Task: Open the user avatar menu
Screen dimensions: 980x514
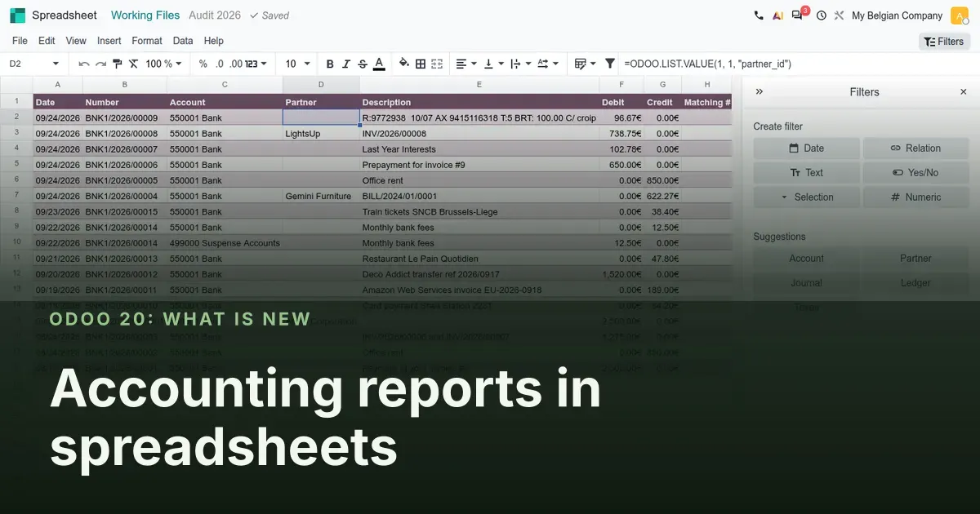Action: (960, 16)
